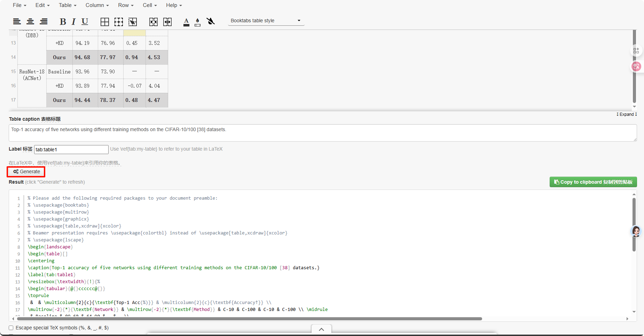
Task: Select cell with value 93.89
Action: (85, 86)
